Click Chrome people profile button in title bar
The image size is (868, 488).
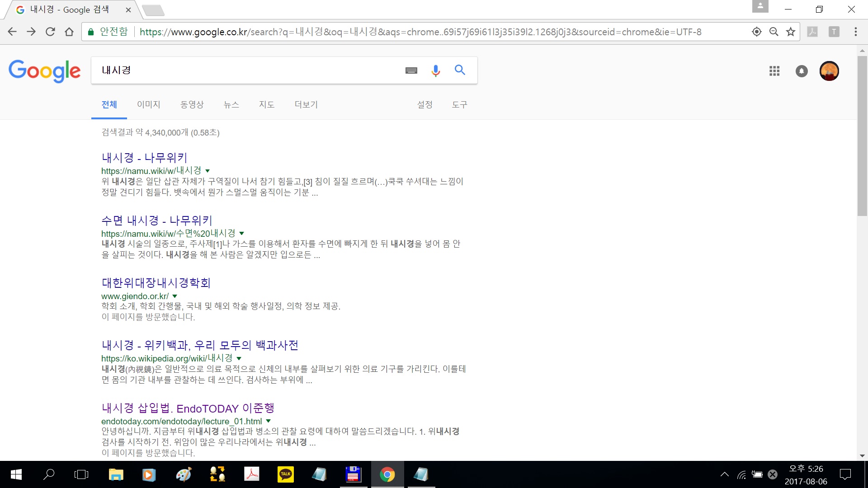click(x=760, y=6)
